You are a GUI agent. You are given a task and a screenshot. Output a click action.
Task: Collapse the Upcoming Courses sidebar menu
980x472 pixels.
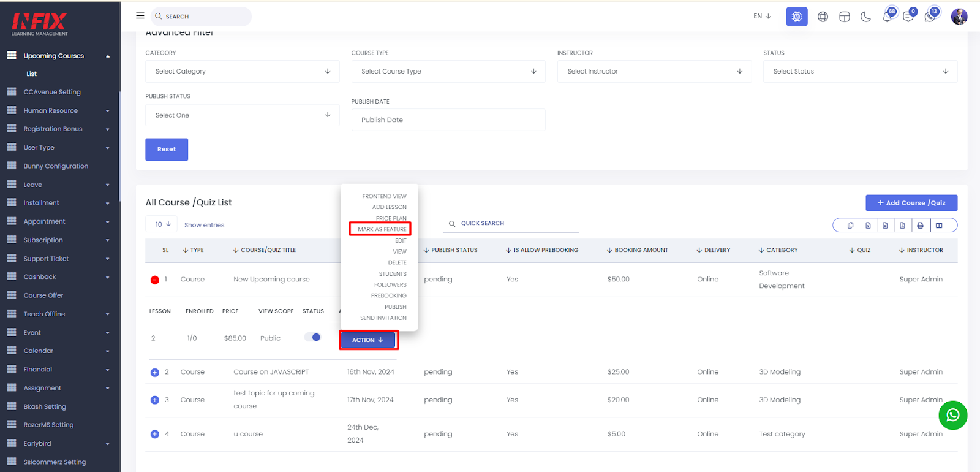(60, 55)
